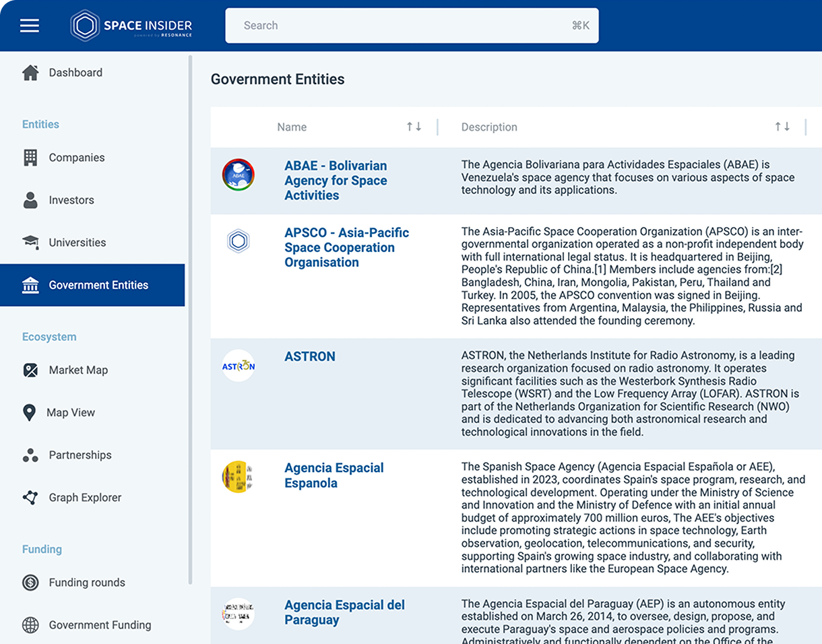Image resolution: width=822 pixels, height=644 pixels.
Task: Open the ASTRON entity link
Action: [310, 356]
